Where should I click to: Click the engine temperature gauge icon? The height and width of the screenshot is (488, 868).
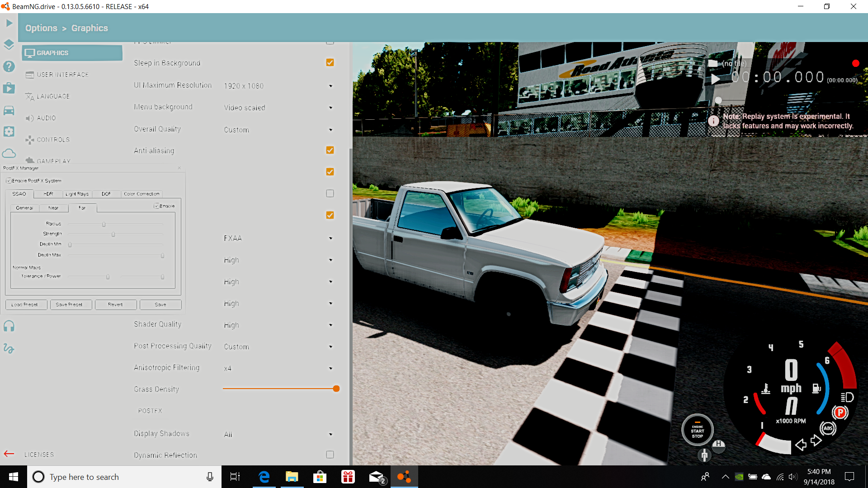pyautogui.click(x=766, y=389)
